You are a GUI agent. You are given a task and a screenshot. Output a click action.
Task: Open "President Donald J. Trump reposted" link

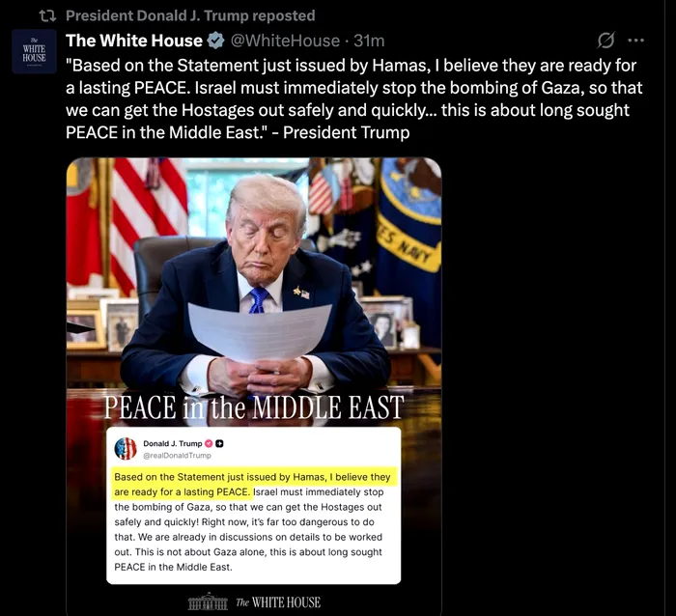click(190, 16)
